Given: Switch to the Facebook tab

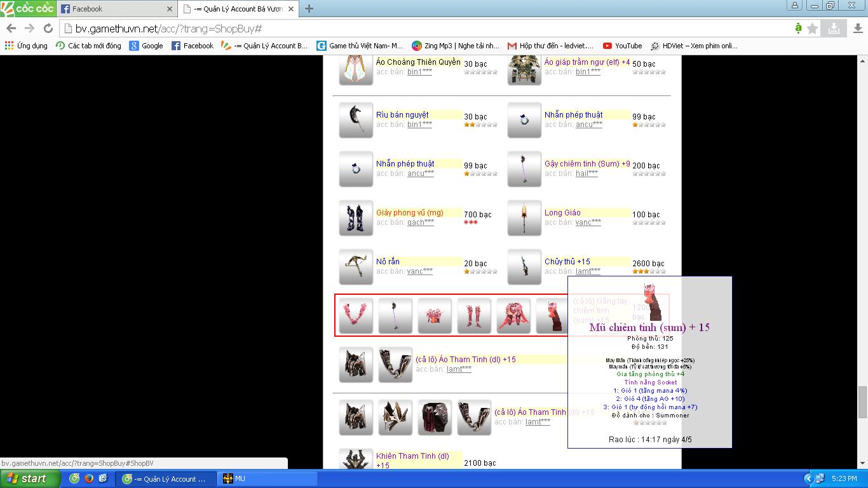Looking at the screenshot, I should click(116, 9).
